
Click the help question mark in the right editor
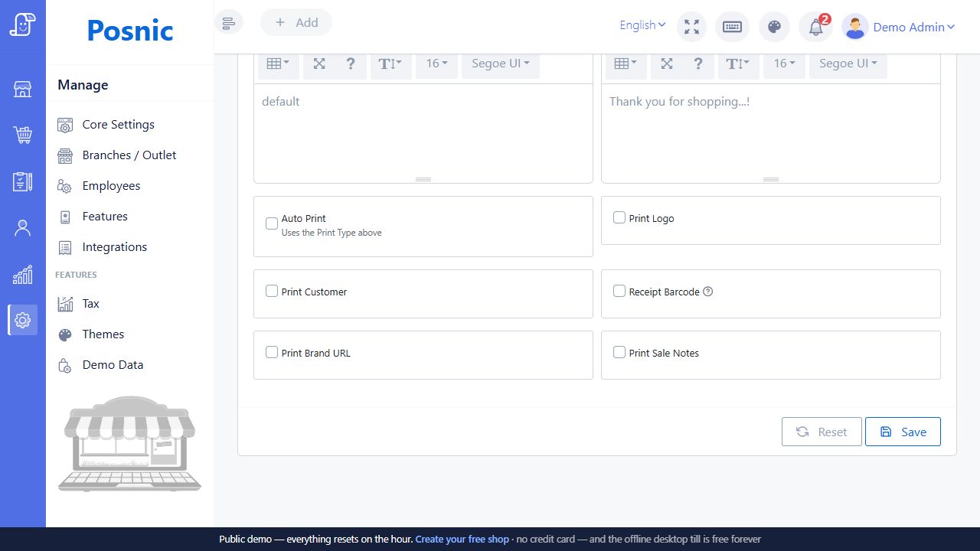(x=698, y=64)
